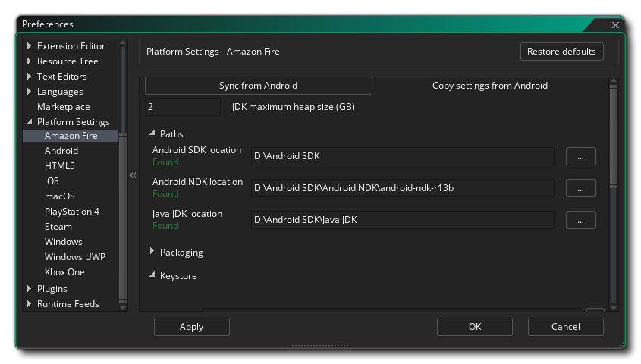Collapse the Platform Settings tree node
Viewport: 641px width, 364px height.
pos(30,122)
